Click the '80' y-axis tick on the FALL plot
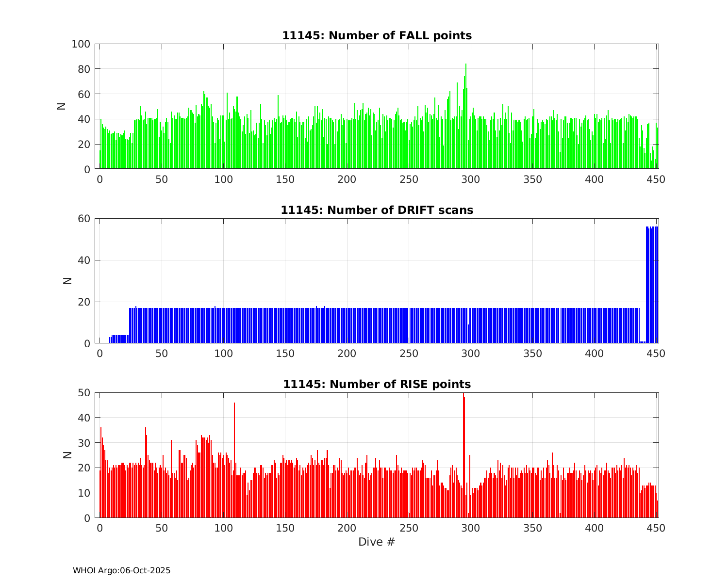728x582 pixels. (84, 69)
